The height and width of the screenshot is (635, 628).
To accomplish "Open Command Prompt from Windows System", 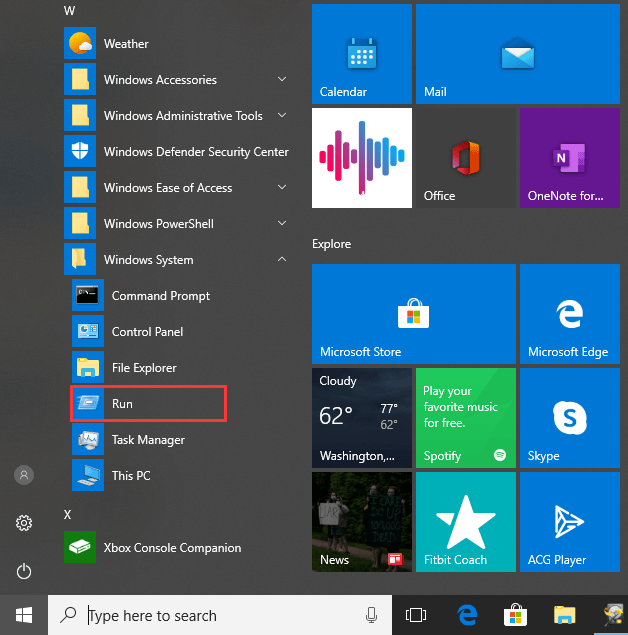I will tap(181, 296).
